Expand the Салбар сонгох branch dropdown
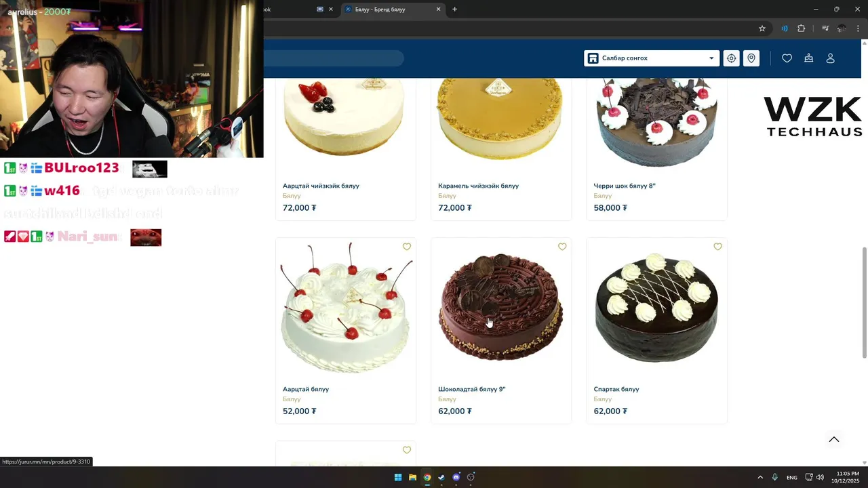 (x=651, y=58)
